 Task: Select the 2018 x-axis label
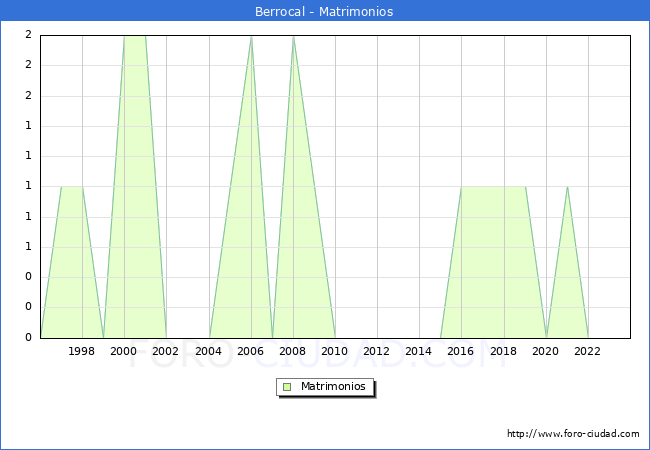504,351
